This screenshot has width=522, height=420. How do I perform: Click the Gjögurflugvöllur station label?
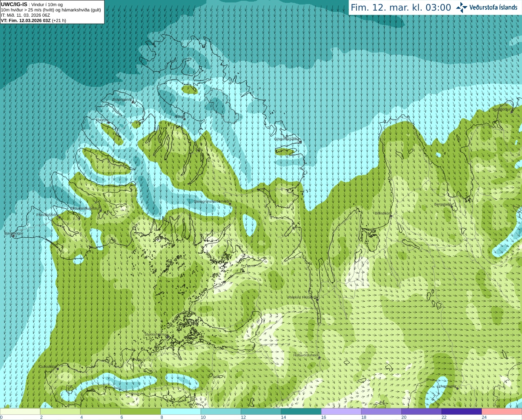(286, 139)
